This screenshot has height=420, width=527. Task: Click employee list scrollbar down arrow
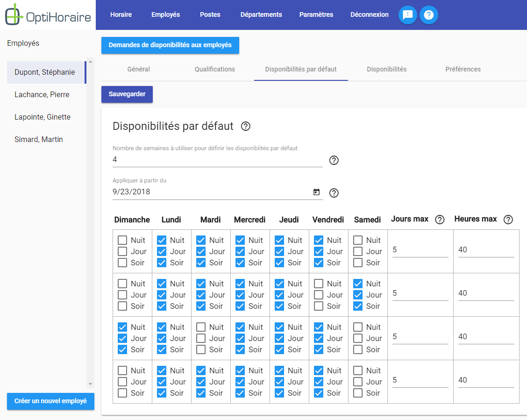click(x=90, y=384)
